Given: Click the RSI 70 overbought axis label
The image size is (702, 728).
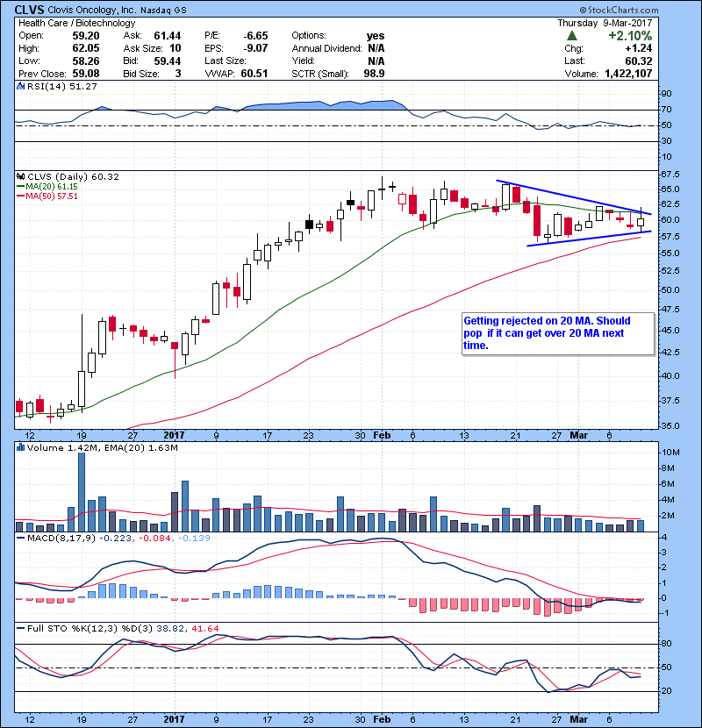Looking at the screenshot, I should point(667,110).
